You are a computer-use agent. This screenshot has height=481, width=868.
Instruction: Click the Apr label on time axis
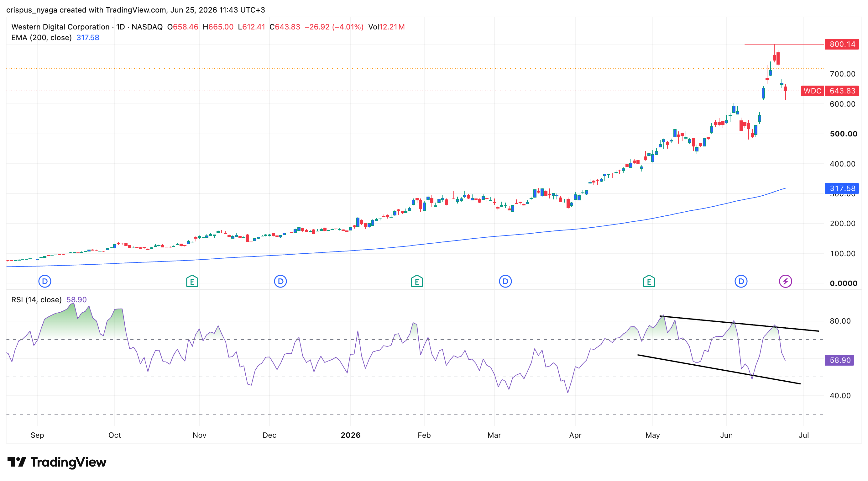[x=575, y=435]
